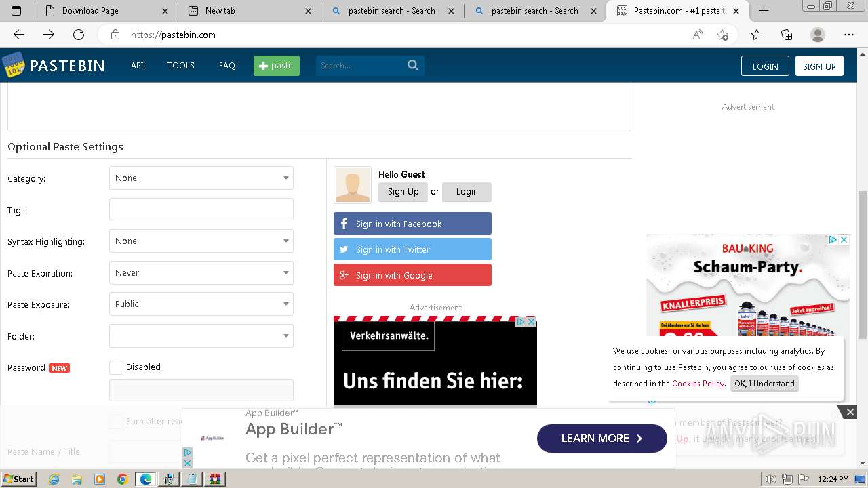The image size is (868, 488).
Task: Accept cookies with OK, I Understand
Action: click(764, 384)
